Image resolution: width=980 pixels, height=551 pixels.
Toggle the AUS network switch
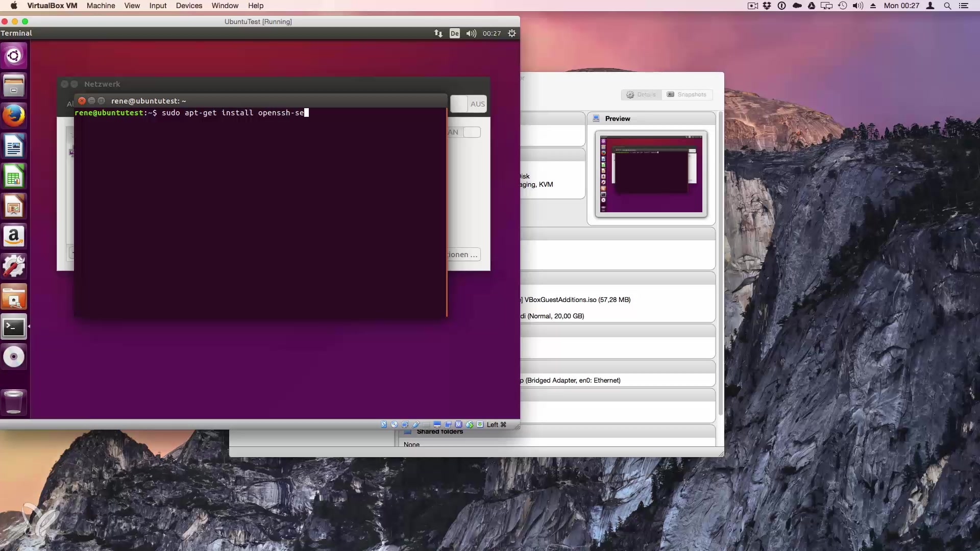468,104
